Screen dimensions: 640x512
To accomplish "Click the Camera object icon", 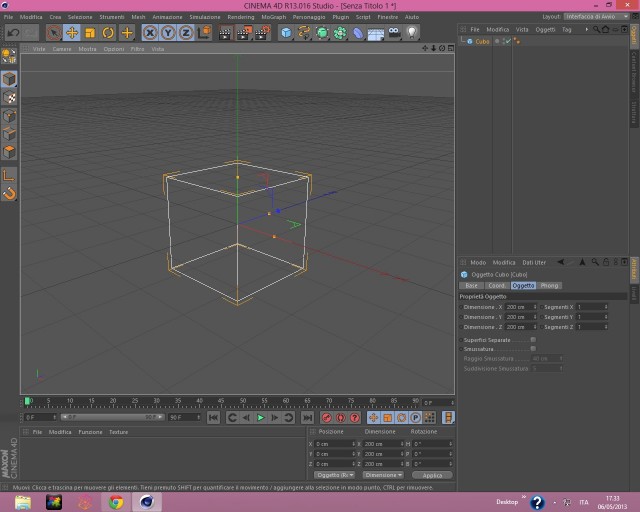I will coord(394,33).
